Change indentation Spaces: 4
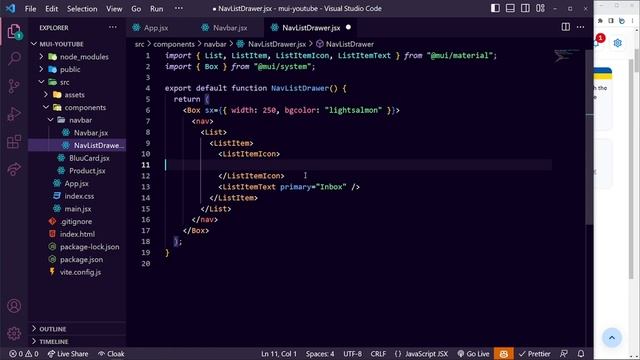Image resolution: width=640 pixels, height=360 pixels. click(320, 354)
